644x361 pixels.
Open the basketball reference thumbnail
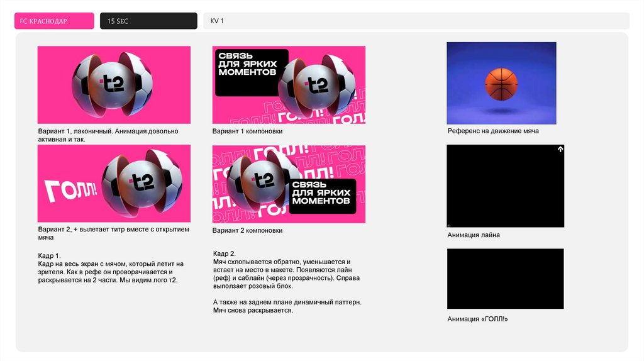(x=501, y=83)
